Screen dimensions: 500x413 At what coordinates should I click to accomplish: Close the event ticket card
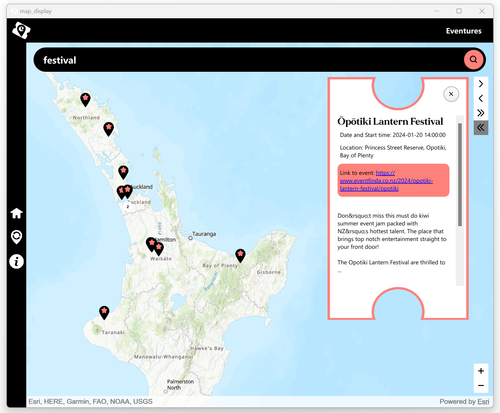(451, 94)
